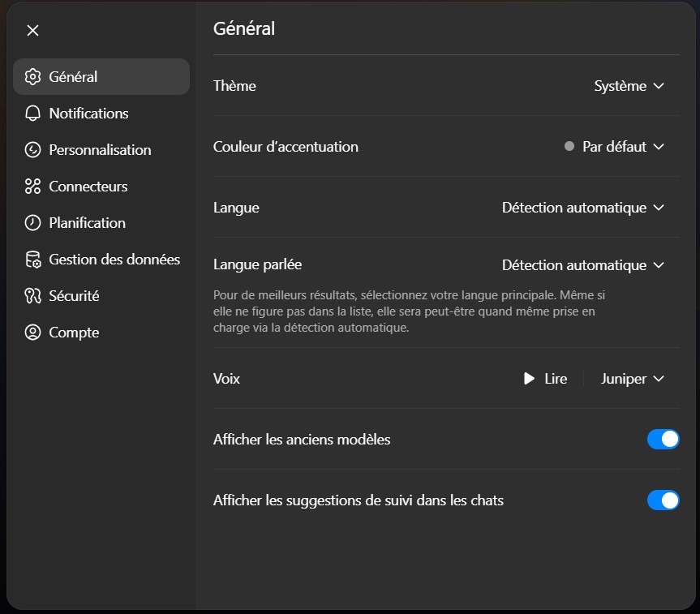
Task: Change the Couleur d'accentuation color swatch
Action: pos(569,147)
